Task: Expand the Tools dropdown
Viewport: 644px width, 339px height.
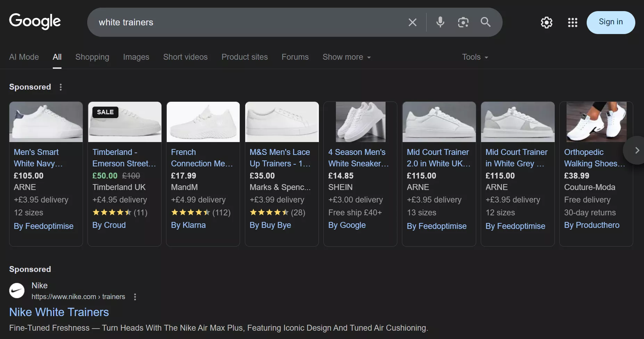Action: (x=475, y=57)
